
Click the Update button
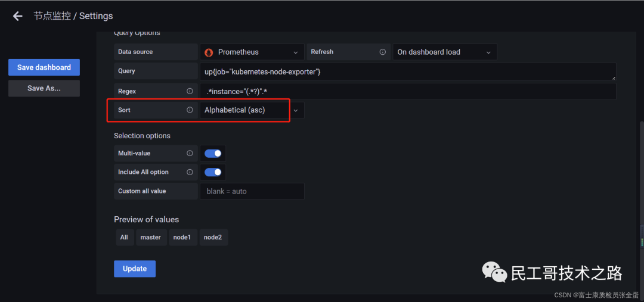135,269
